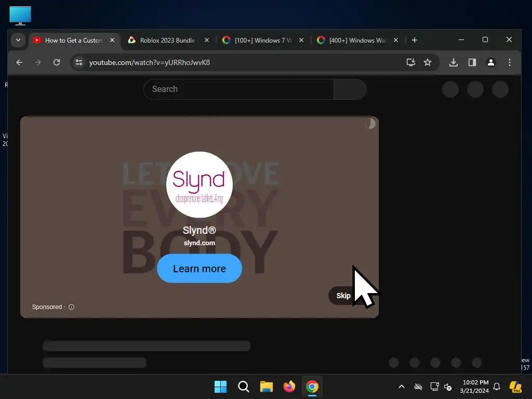Bookmark this page with star icon
Image resolution: width=532 pixels, height=399 pixels.
428,62
